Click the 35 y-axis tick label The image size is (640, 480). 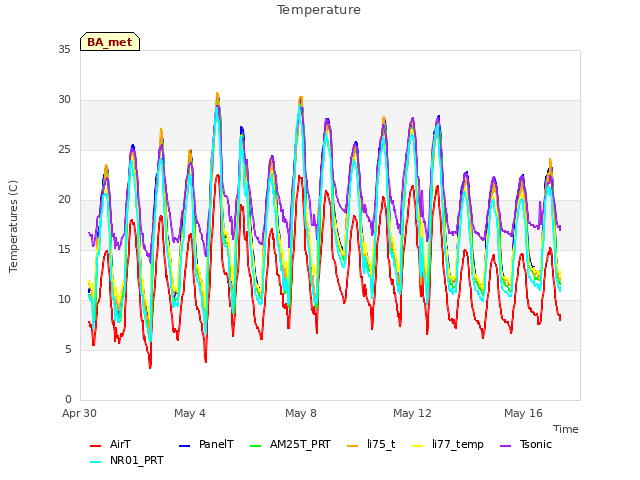pos(64,49)
